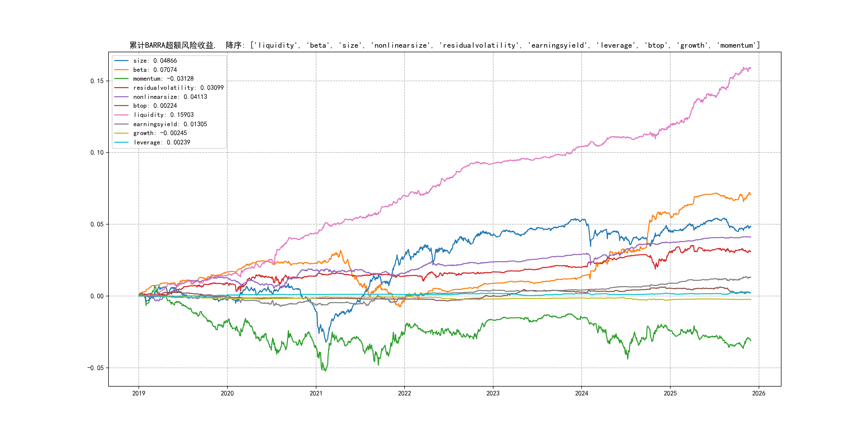Click the earningsyield legend entry text
The width and height of the screenshot is (868, 434).
click(170, 124)
